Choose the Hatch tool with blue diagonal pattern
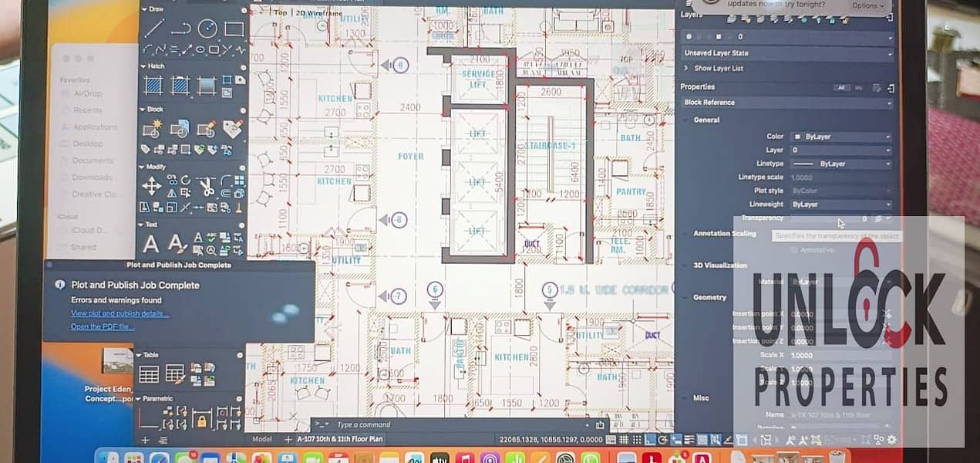 tap(153, 85)
